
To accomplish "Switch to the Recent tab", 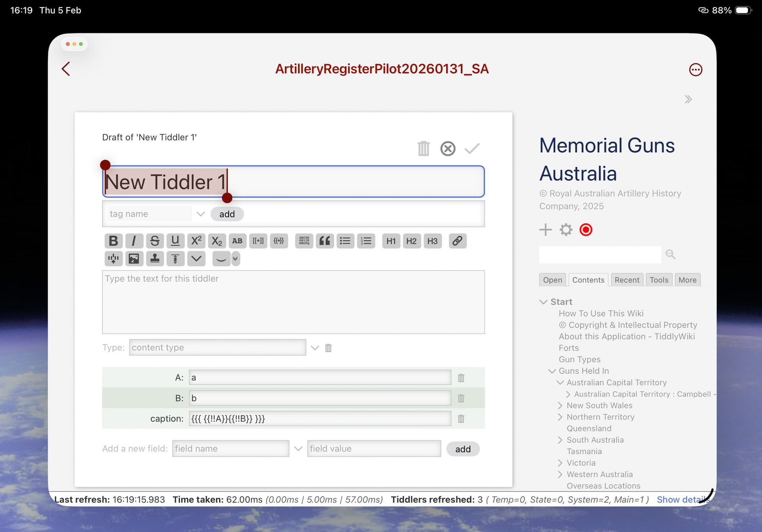I will click(627, 280).
